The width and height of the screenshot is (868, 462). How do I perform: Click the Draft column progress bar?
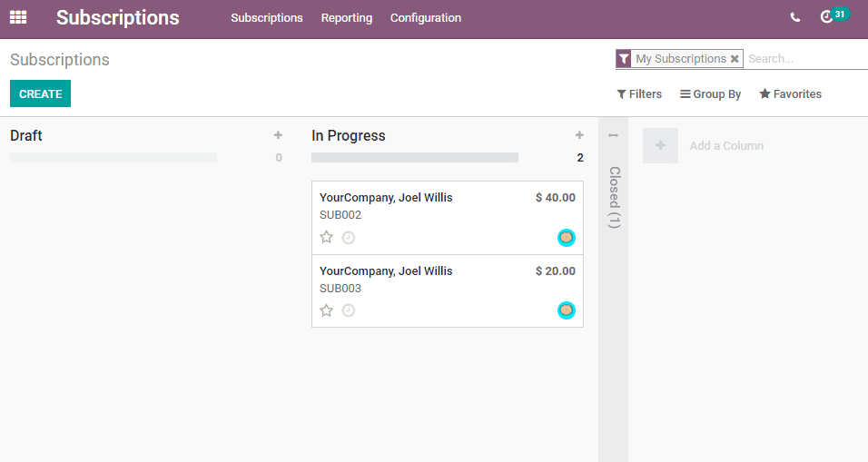point(113,158)
